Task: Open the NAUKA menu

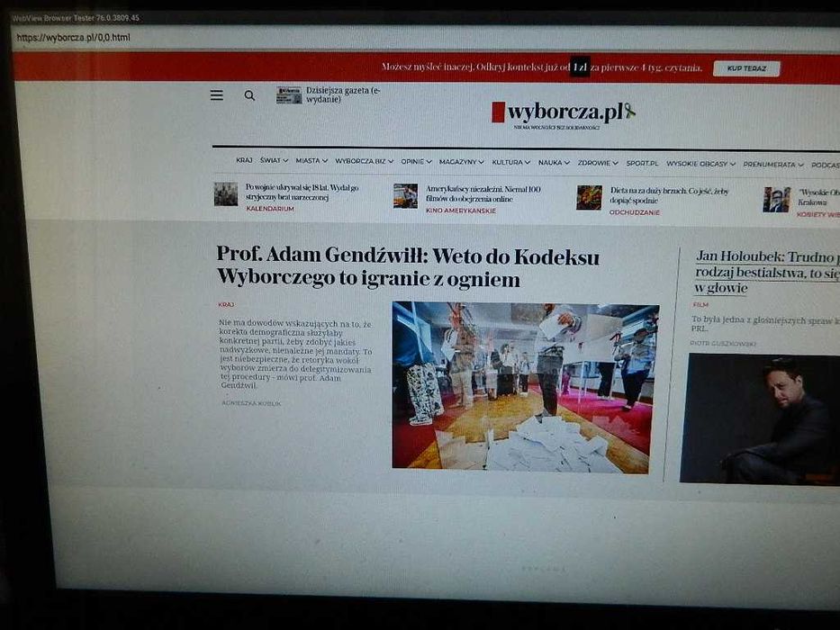Action: 554,162
